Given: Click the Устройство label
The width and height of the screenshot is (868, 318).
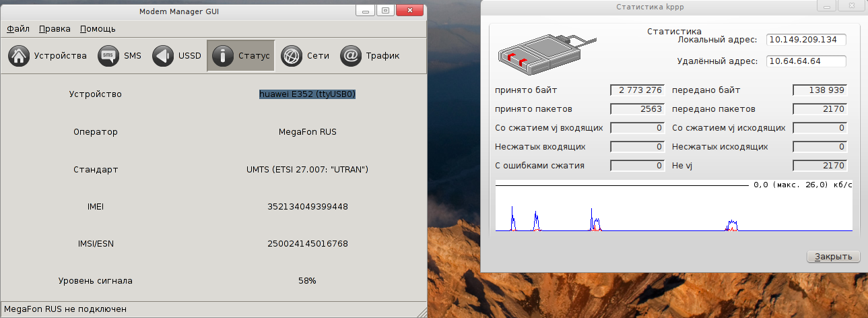Looking at the screenshot, I should pos(96,94).
